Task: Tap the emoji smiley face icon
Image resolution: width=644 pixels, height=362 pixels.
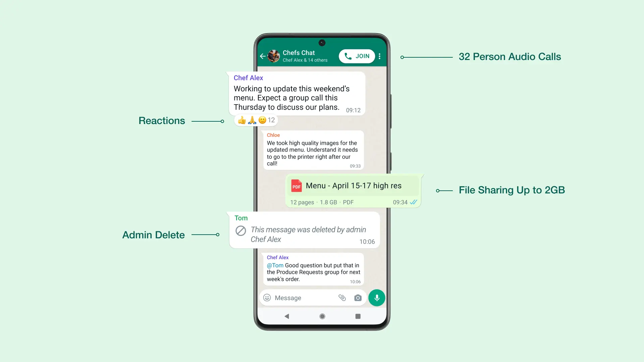Action: tap(267, 297)
